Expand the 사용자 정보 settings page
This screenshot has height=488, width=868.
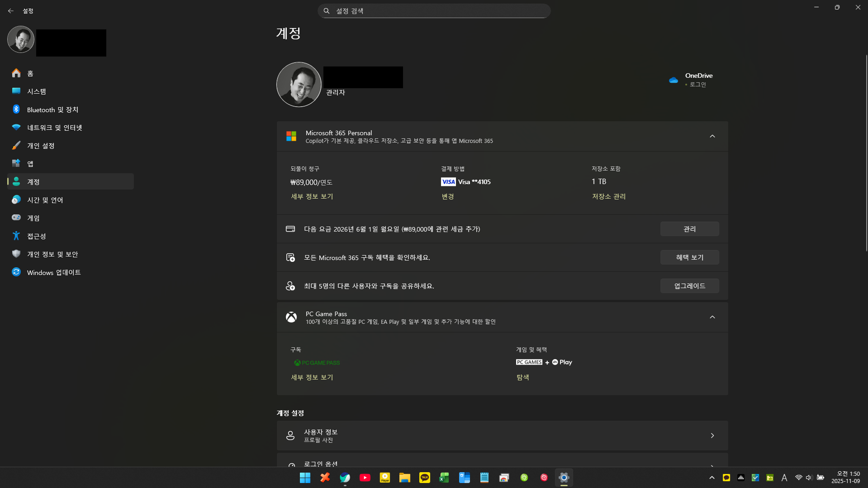(502, 436)
